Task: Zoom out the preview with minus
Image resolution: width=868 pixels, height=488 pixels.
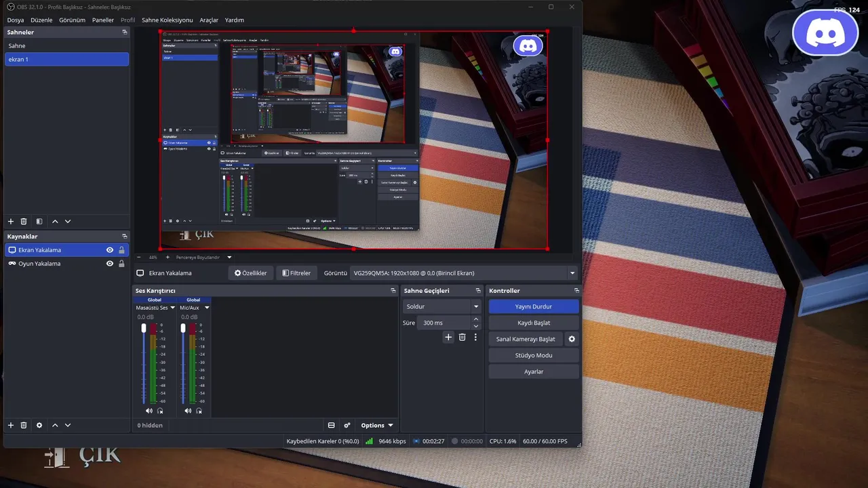Action: pyautogui.click(x=139, y=258)
